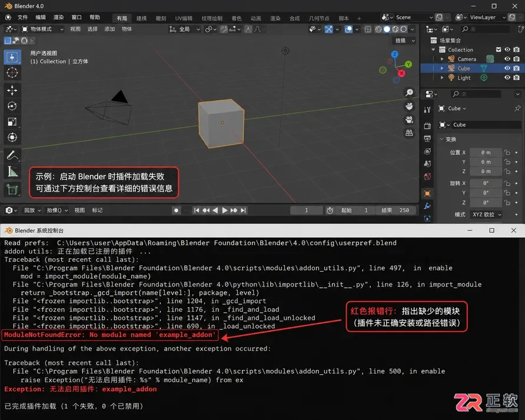Open the Object Mode dropdown
The height and width of the screenshot is (420, 525).
coord(42,29)
